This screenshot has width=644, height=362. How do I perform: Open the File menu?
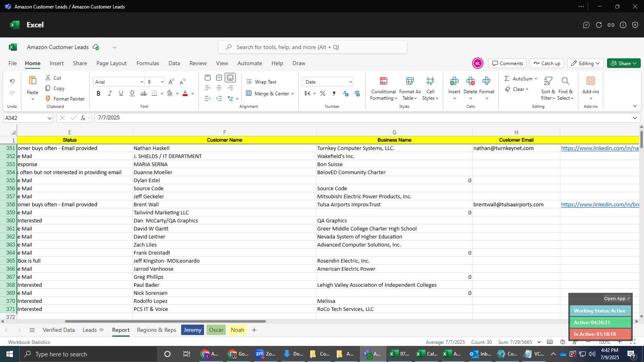pos(12,63)
